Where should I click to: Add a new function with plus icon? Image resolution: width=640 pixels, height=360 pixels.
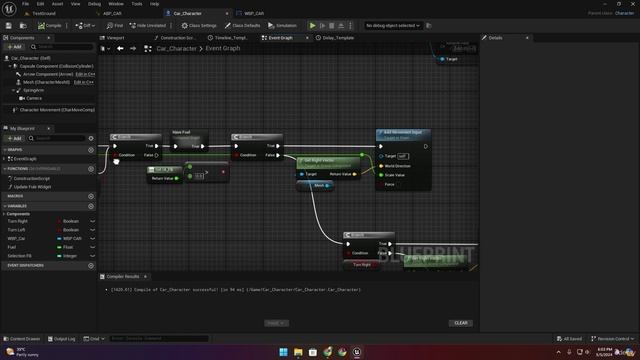pyautogui.click(x=91, y=169)
